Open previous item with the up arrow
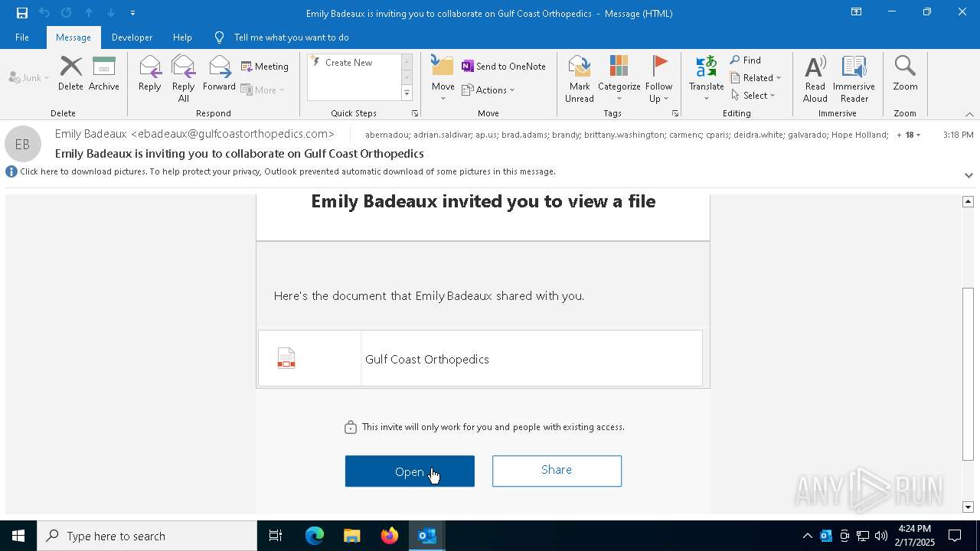The image size is (980, 551). coord(89,13)
